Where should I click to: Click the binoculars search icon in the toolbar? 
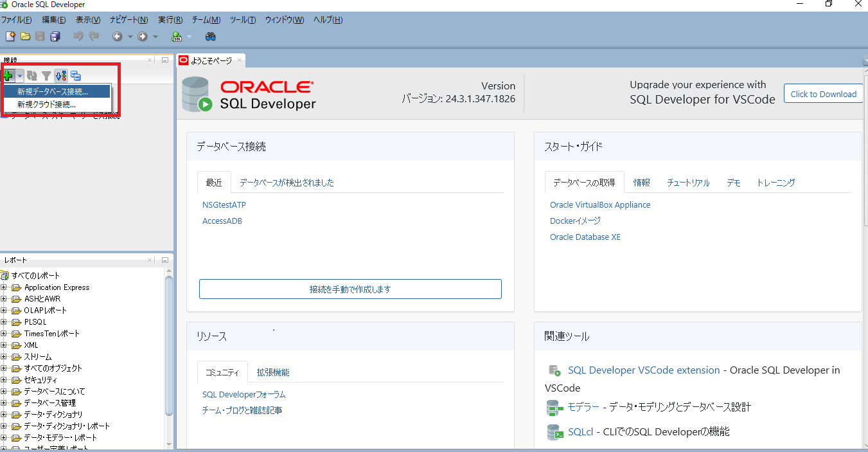(210, 36)
